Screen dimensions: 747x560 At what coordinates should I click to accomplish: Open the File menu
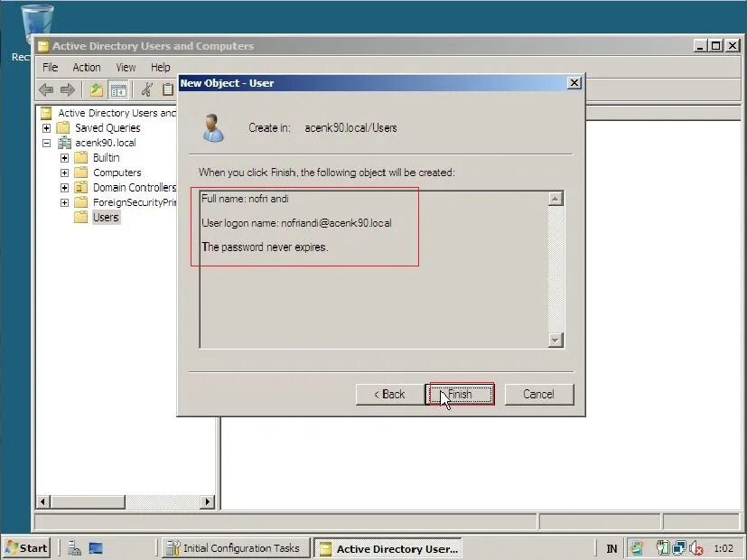tap(50, 67)
